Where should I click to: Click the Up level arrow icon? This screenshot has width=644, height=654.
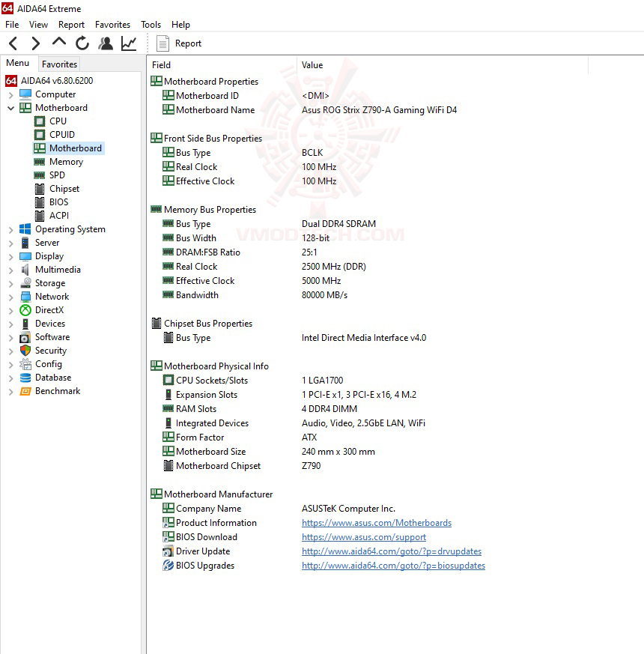pos(58,42)
